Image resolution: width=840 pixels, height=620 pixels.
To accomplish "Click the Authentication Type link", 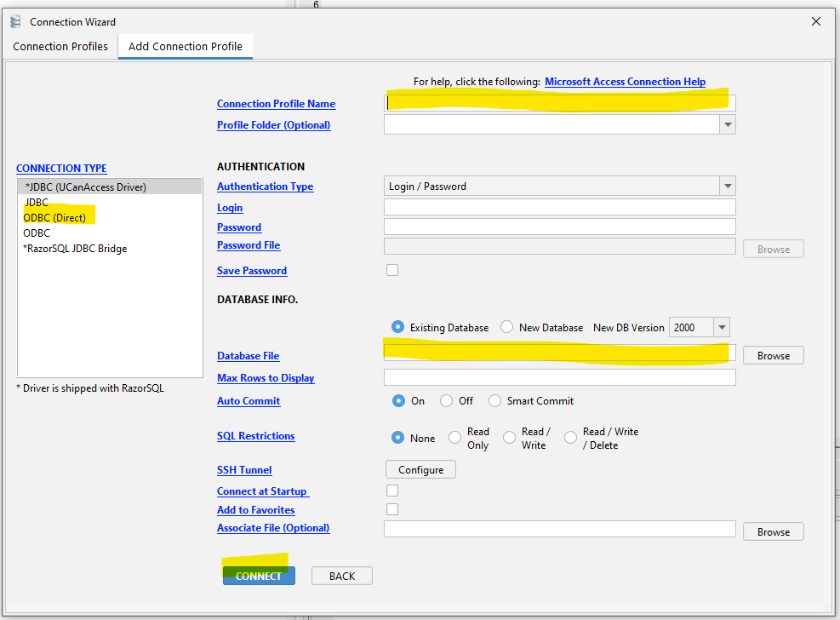I will coord(266,187).
